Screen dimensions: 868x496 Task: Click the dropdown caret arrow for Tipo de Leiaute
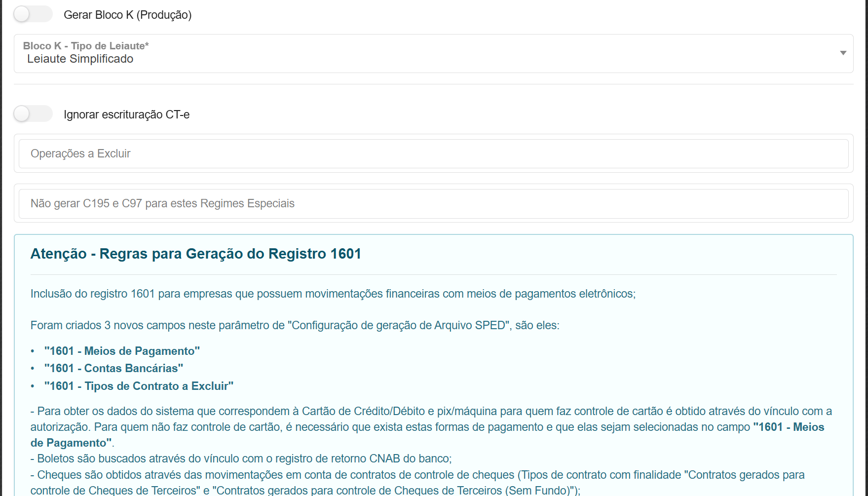843,53
